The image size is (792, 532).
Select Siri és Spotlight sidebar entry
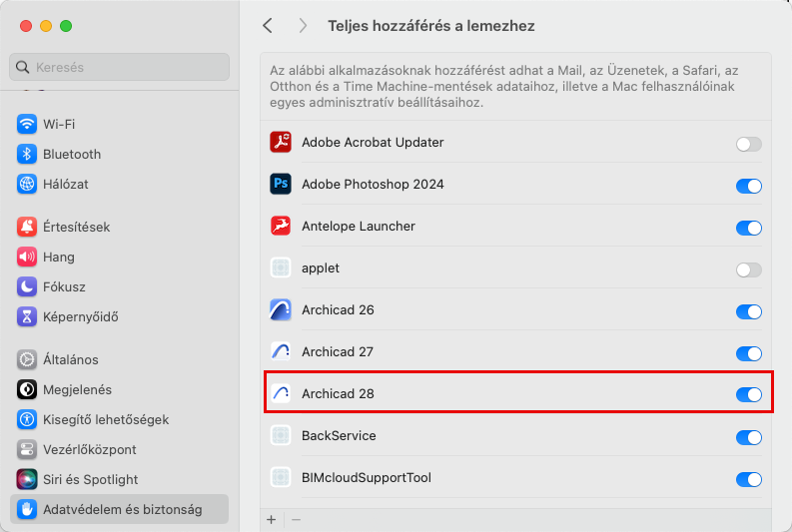119,479
